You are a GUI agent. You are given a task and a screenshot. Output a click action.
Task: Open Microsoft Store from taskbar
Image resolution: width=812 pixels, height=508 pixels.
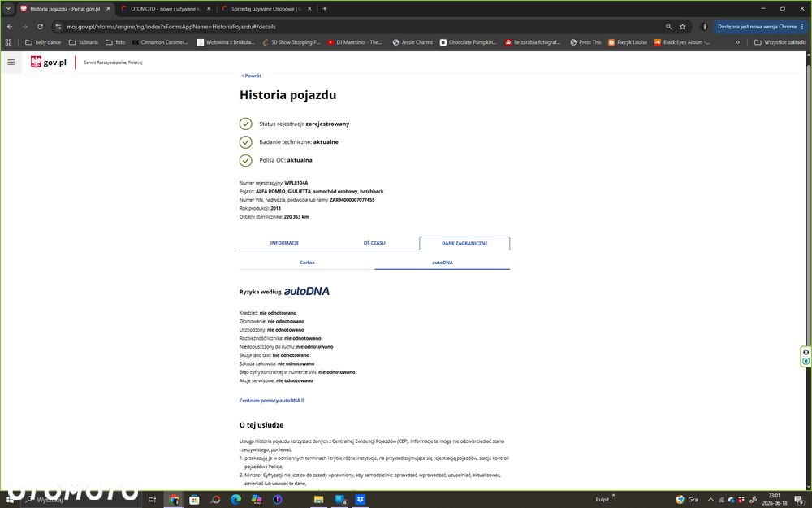point(194,500)
